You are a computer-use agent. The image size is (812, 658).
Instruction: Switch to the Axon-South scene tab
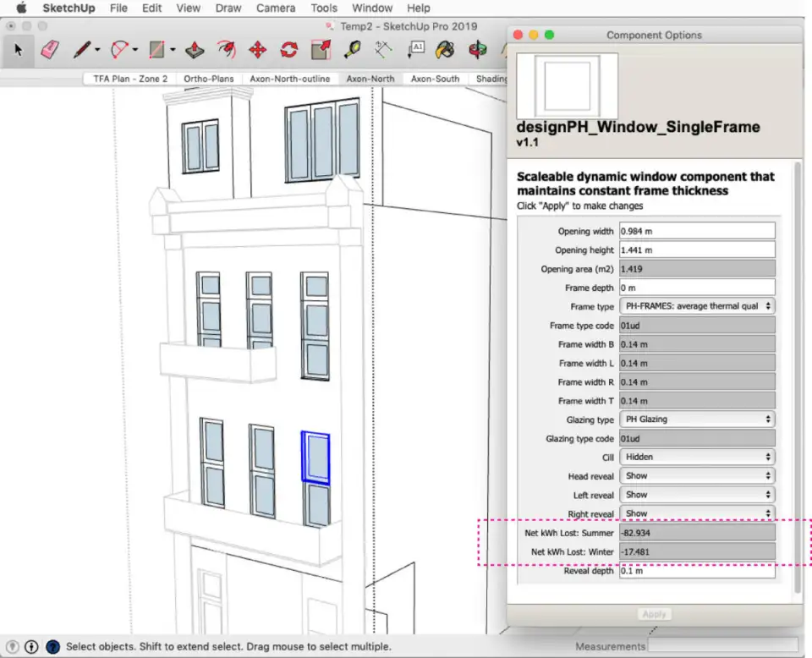click(x=435, y=79)
